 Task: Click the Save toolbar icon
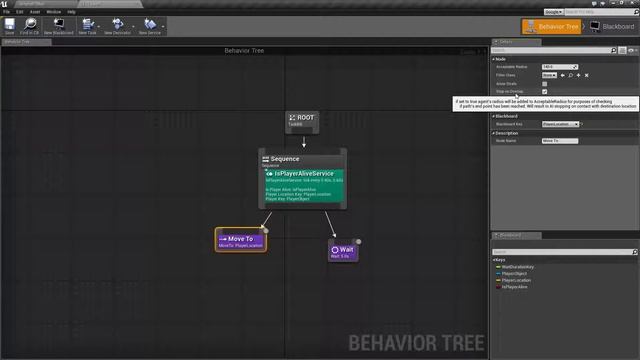click(9, 26)
